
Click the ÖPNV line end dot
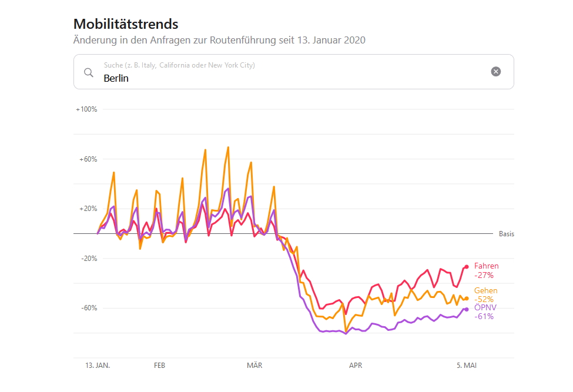[467, 309]
